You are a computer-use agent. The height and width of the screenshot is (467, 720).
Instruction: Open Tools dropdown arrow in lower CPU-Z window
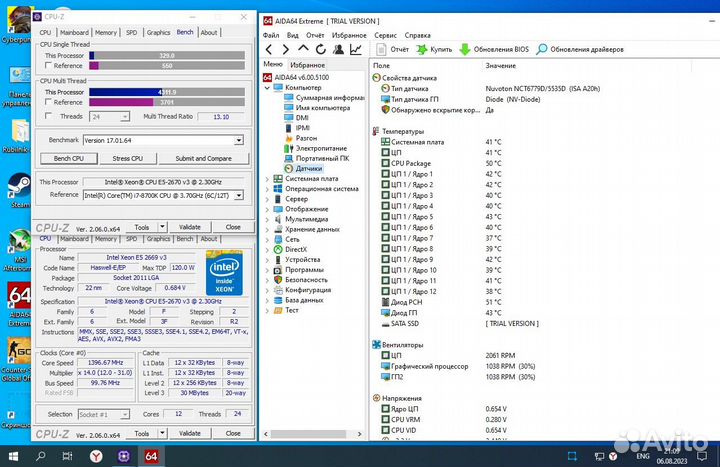point(162,433)
